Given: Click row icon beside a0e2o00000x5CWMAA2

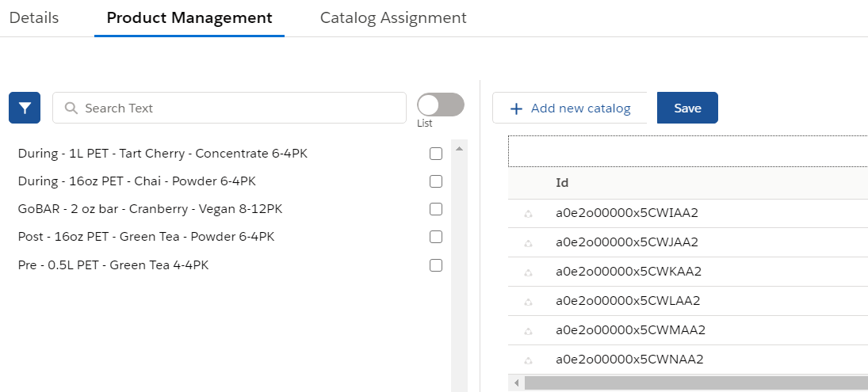Looking at the screenshot, I should [x=529, y=331].
